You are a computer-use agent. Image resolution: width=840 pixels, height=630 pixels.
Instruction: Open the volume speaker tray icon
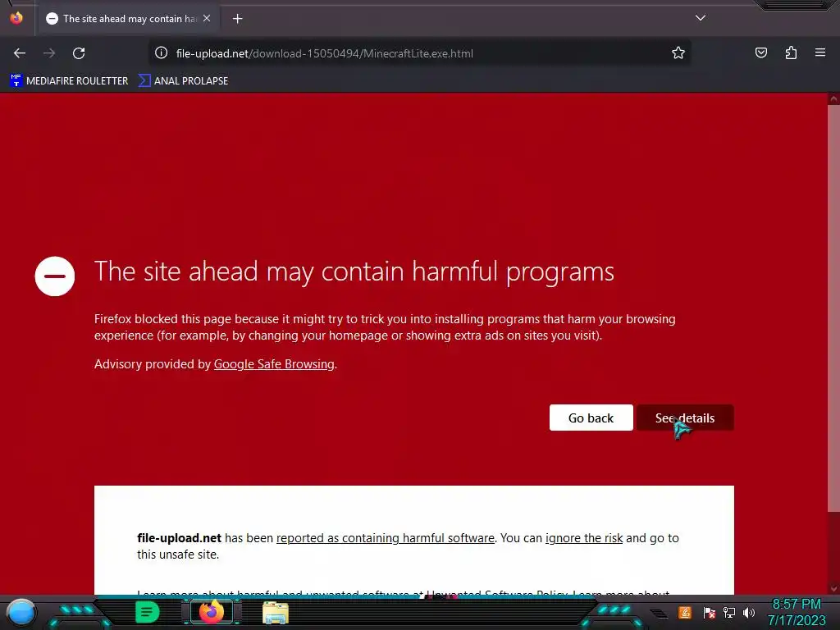pos(749,612)
